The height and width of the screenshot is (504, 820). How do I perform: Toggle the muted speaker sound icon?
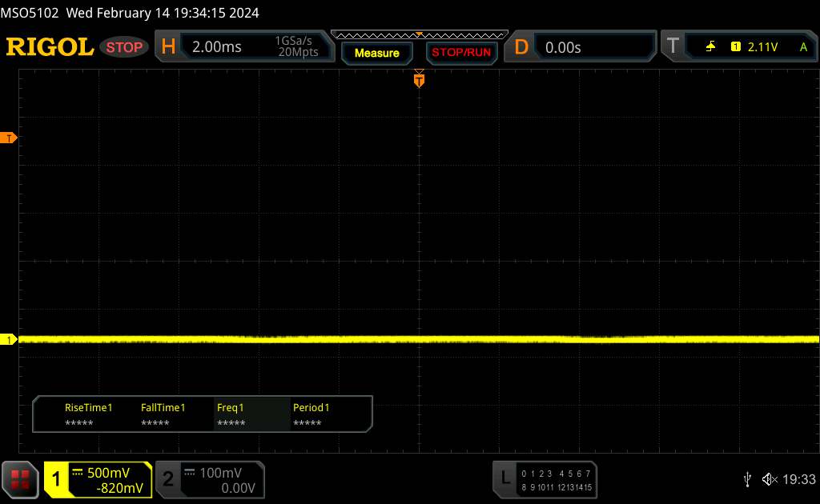pos(770,479)
